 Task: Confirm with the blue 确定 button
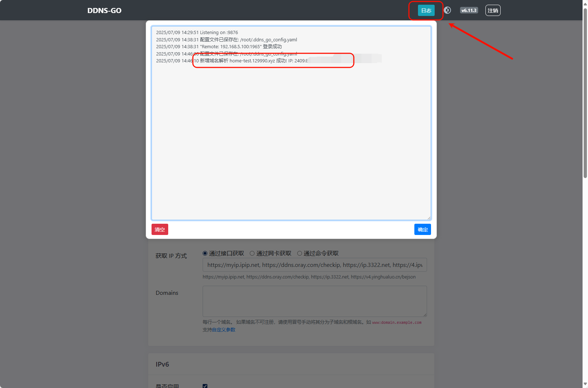tap(422, 230)
